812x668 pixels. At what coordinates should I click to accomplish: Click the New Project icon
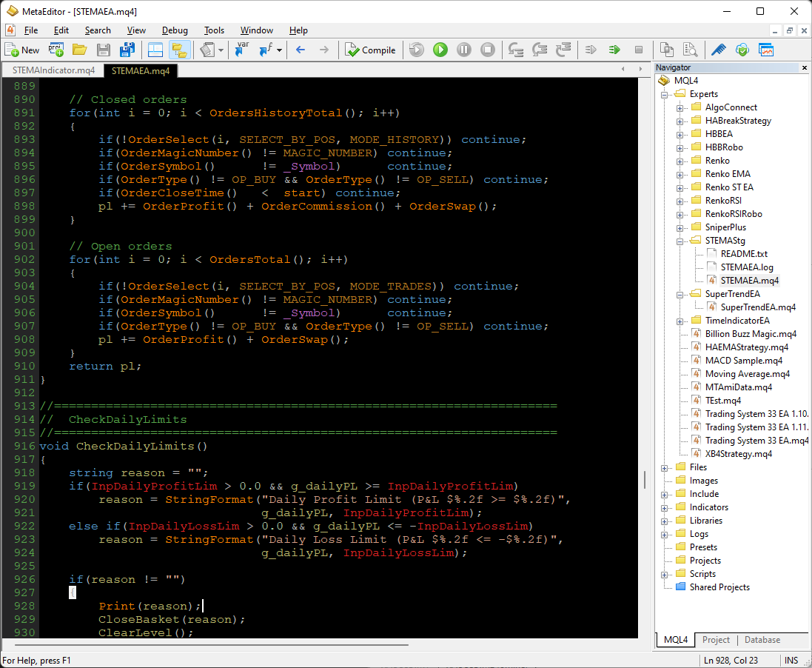[x=56, y=50]
